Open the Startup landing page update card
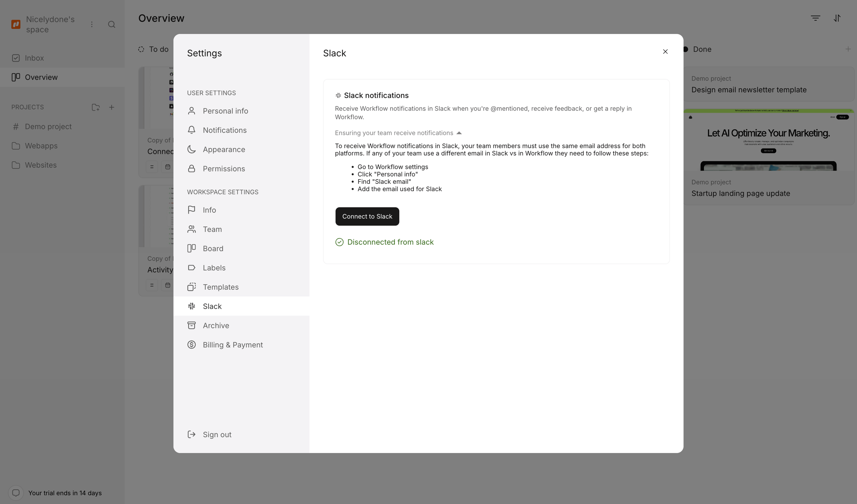Screen dimensions: 857x504 pos(768,157)
